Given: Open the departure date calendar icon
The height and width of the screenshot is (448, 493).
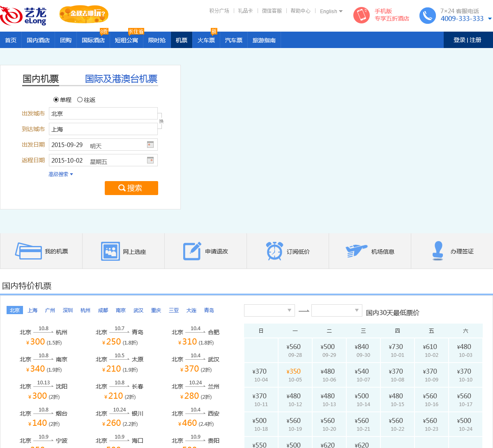Looking at the screenshot, I should coord(150,145).
